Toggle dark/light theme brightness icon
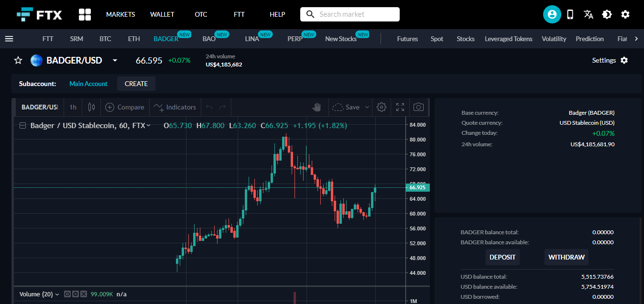The height and width of the screenshot is (304, 644). (x=607, y=14)
